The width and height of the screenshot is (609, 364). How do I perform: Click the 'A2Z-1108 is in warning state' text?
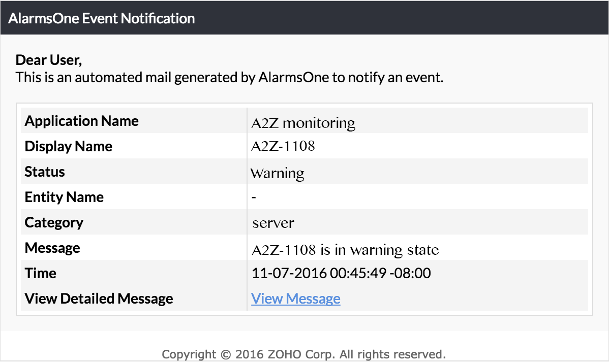[x=345, y=250]
